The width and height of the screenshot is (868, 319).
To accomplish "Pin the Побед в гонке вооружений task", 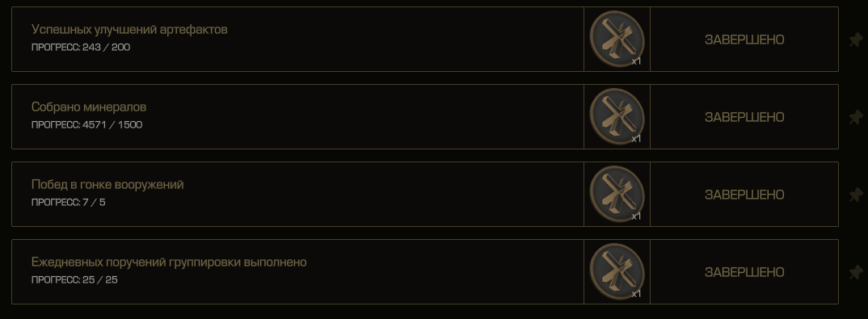I will point(855,195).
